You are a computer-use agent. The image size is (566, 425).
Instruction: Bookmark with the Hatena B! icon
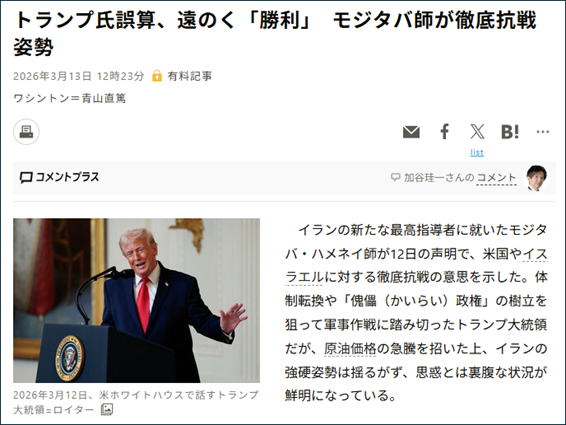click(x=510, y=132)
